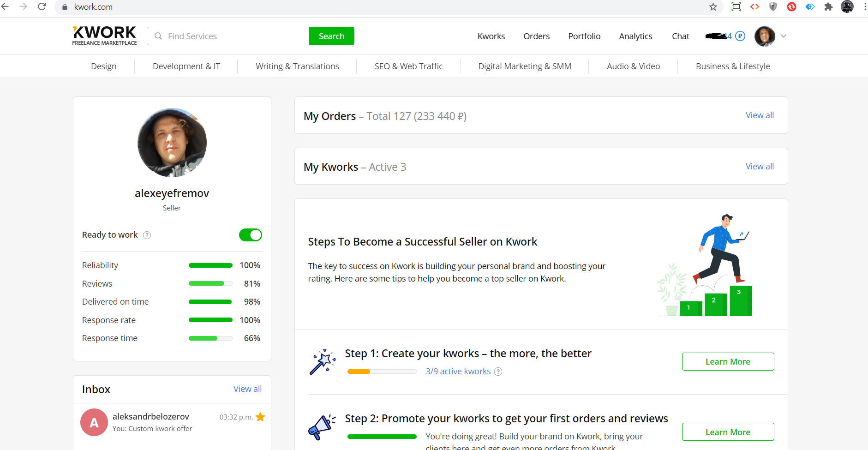Click Learn More for Step 1
868x450 pixels.
[x=728, y=361]
